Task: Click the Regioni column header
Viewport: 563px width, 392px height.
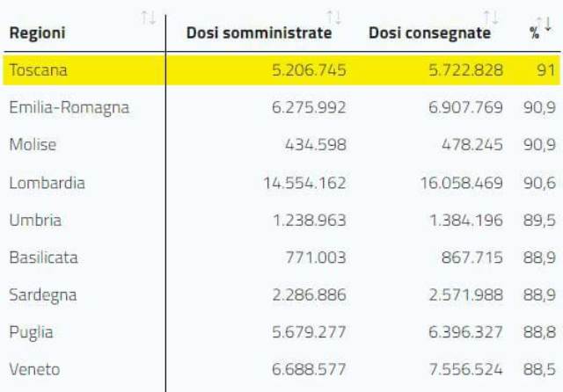Action: point(37,33)
